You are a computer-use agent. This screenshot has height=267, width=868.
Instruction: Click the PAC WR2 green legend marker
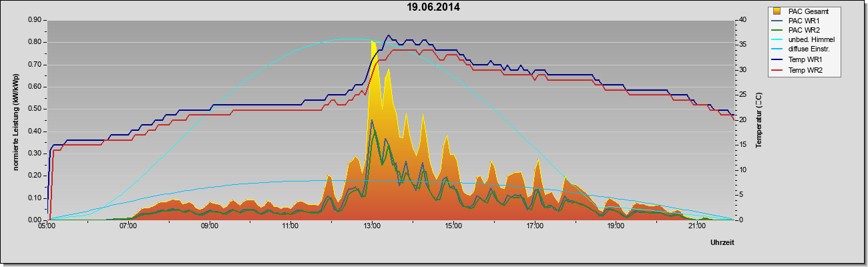(777, 30)
